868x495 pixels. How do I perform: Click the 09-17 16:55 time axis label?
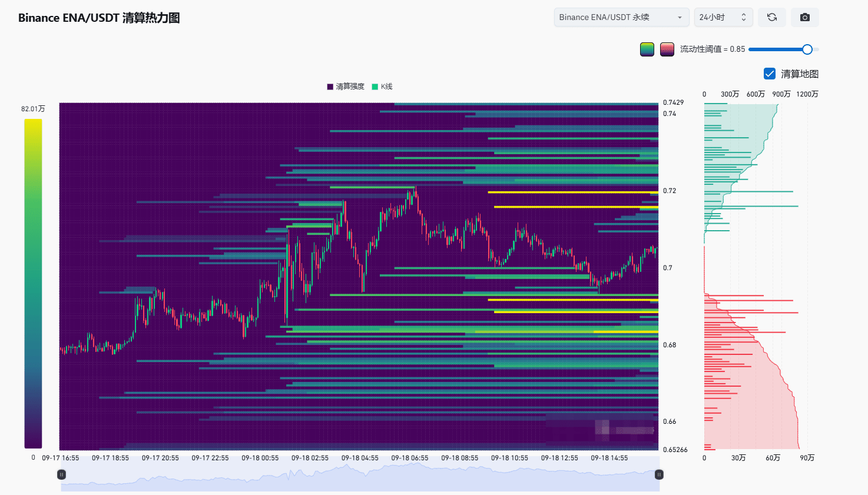(x=61, y=458)
